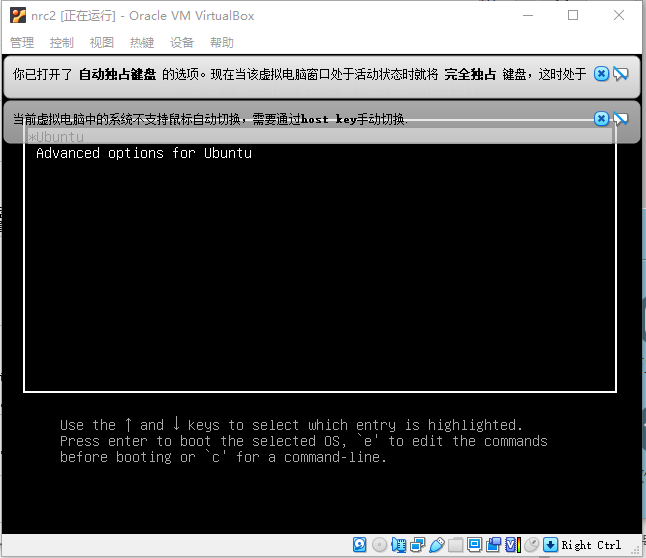Open the 设备 menu
Viewport: 646px width, 558px height.
(182, 42)
